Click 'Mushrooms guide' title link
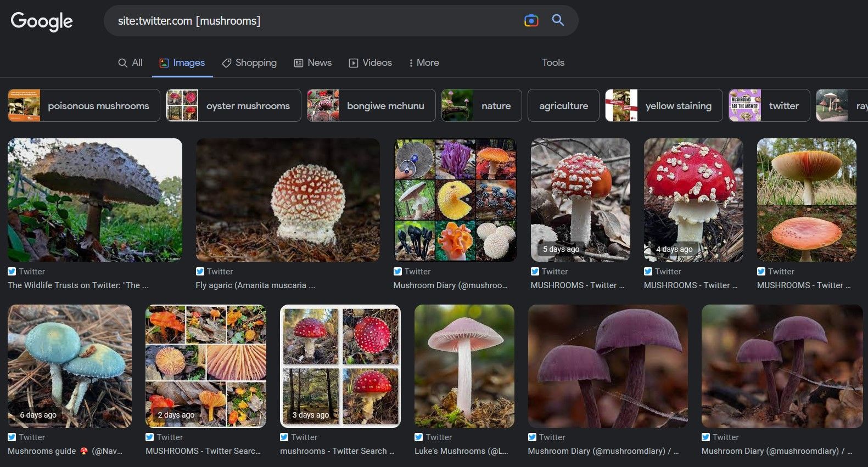 click(65, 451)
